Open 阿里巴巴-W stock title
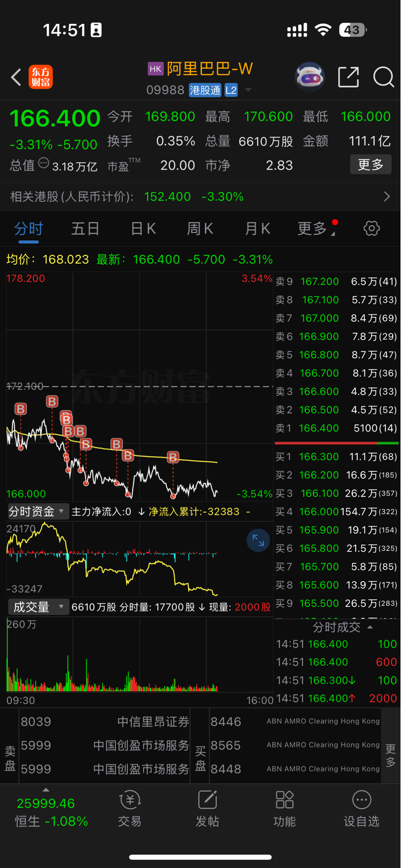 [210, 69]
